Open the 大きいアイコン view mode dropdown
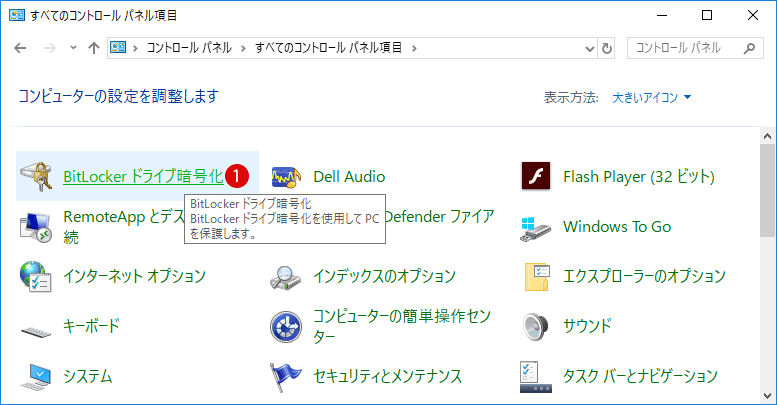This screenshot has height=405, width=777. pos(651,97)
